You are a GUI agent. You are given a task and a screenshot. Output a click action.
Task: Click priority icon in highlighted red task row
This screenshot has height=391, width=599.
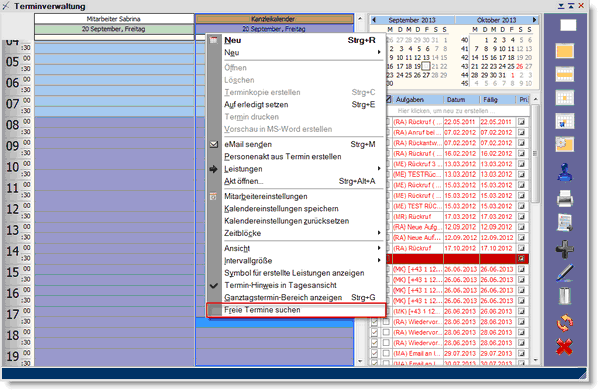[521, 259]
